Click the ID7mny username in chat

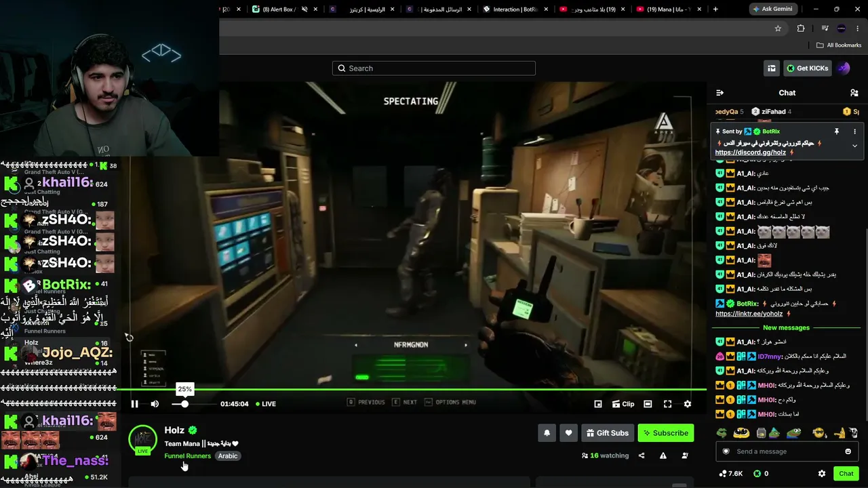tap(769, 357)
